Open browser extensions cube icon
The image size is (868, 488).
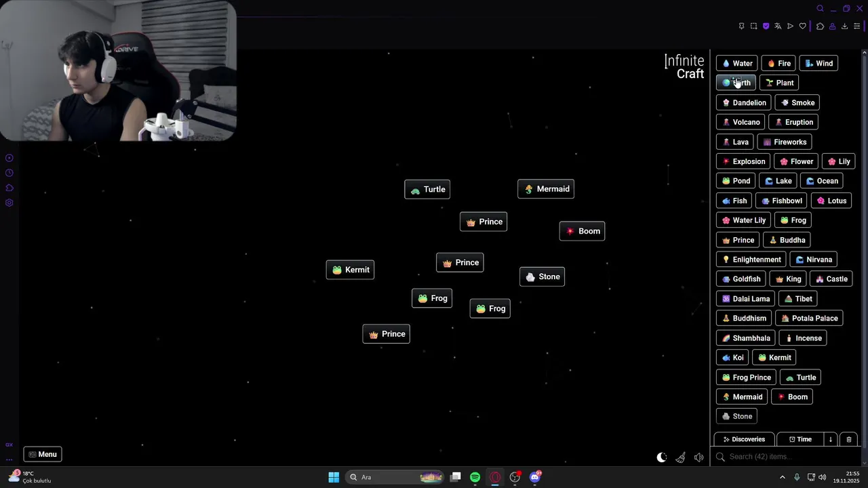point(820,26)
